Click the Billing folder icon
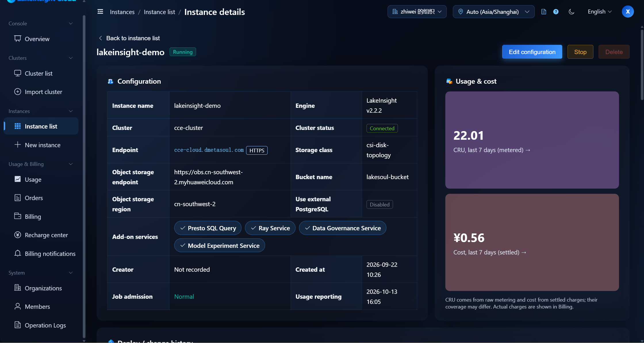The height and width of the screenshot is (343, 644). coord(18,216)
